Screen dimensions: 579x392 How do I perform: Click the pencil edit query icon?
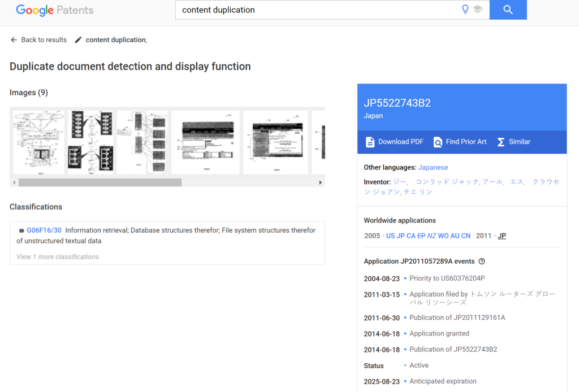tap(79, 40)
